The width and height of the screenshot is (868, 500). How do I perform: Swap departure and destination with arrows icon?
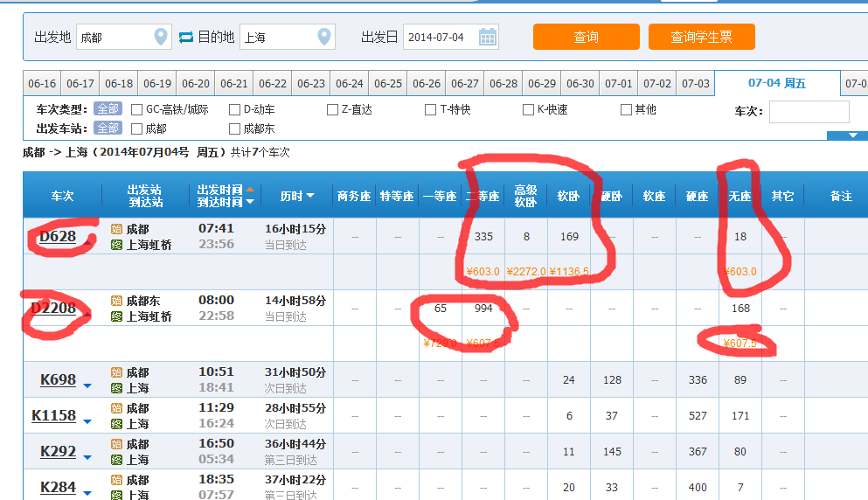tap(186, 37)
